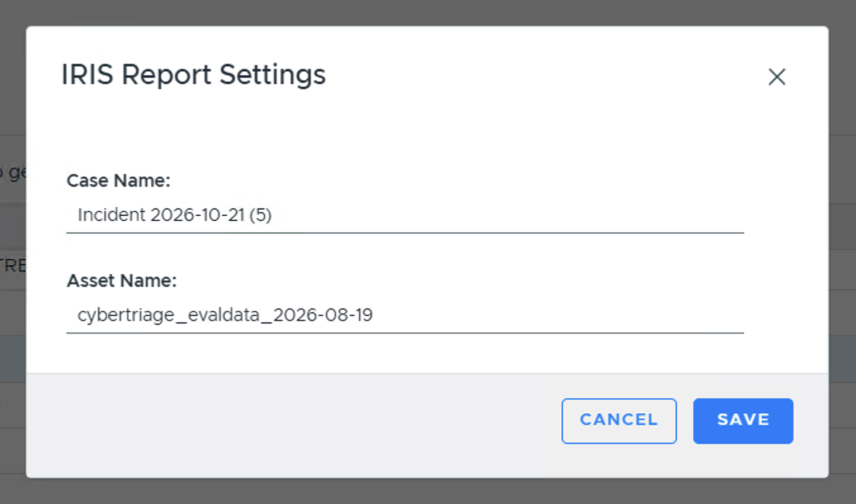Click the 'Case Name:' label
Image resolution: width=856 pixels, height=504 pixels.
pos(118,180)
